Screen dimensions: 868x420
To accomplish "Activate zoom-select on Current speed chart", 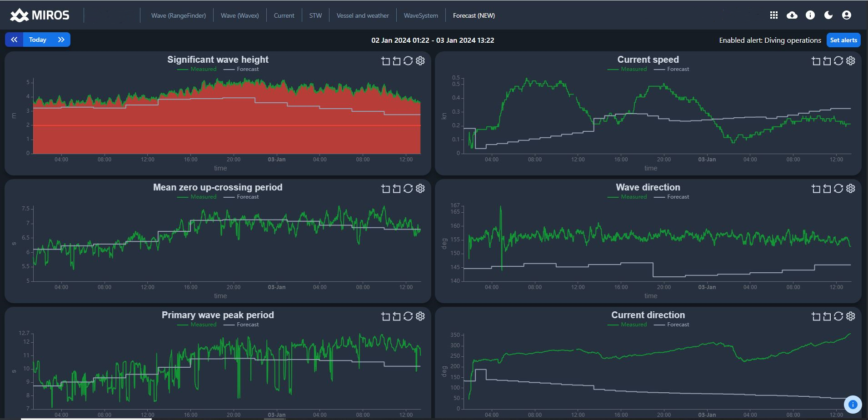I will pyautogui.click(x=816, y=61).
